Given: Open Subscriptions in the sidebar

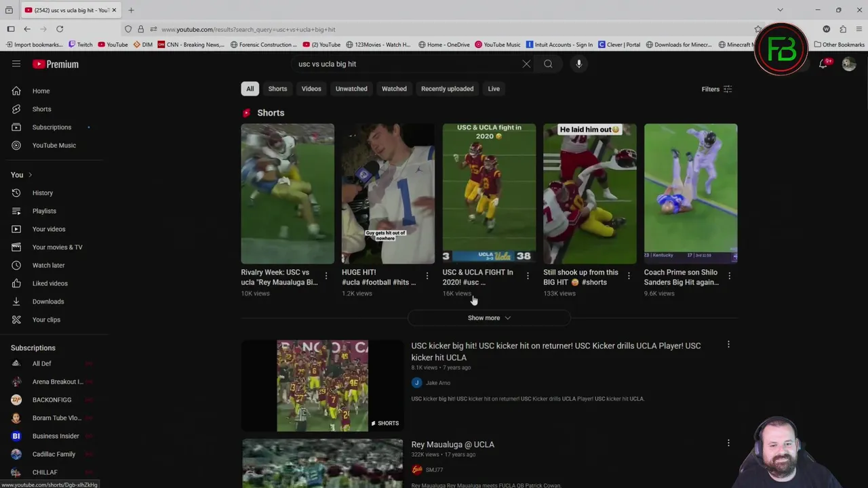Looking at the screenshot, I should (51, 127).
